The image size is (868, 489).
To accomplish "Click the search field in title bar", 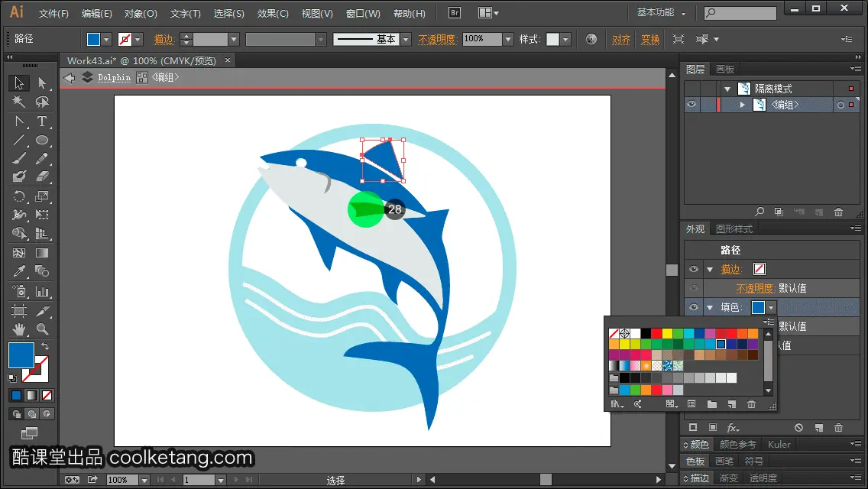I will (740, 13).
